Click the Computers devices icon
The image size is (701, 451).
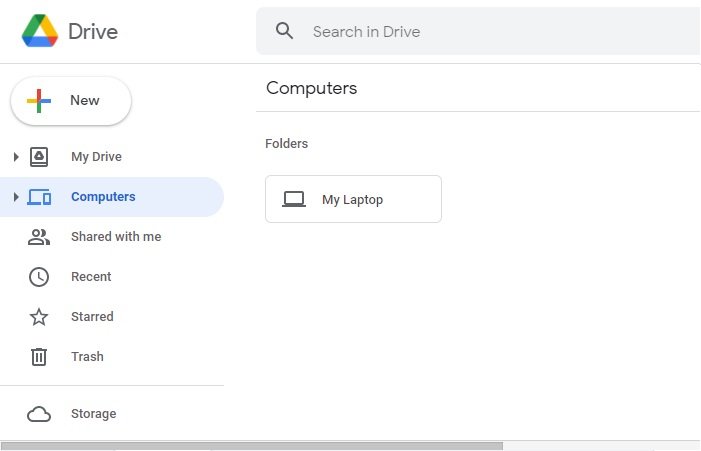(x=39, y=197)
